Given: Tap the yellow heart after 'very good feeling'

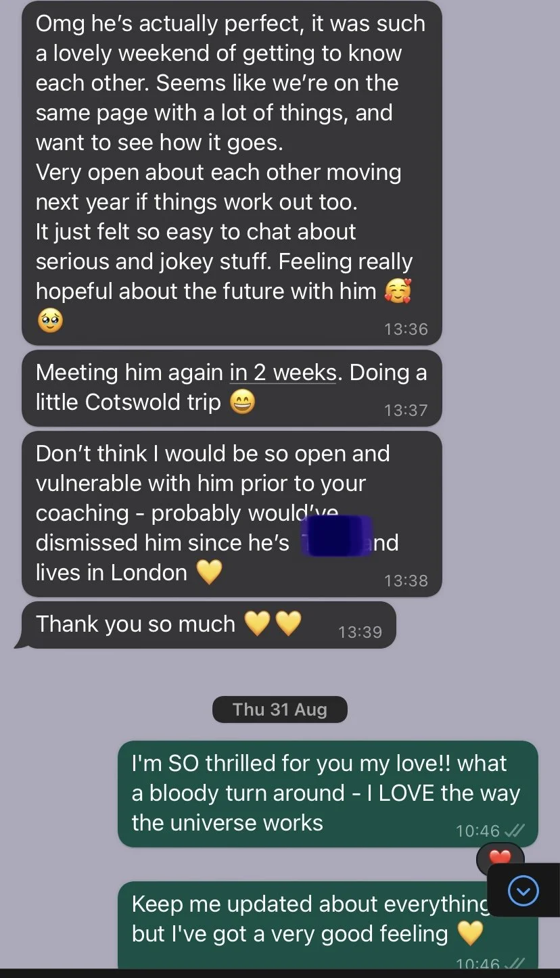Looking at the screenshot, I should pyautogui.click(x=470, y=934).
